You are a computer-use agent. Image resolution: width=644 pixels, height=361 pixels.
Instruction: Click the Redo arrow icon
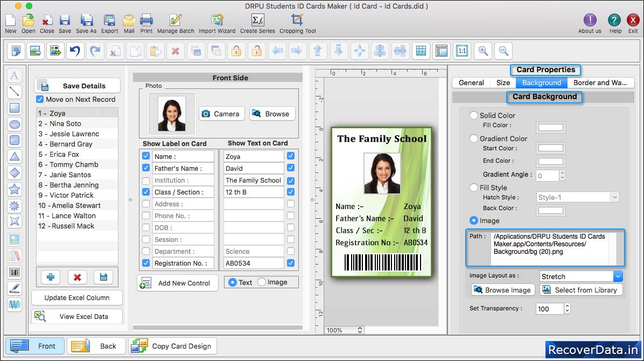(x=95, y=51)
